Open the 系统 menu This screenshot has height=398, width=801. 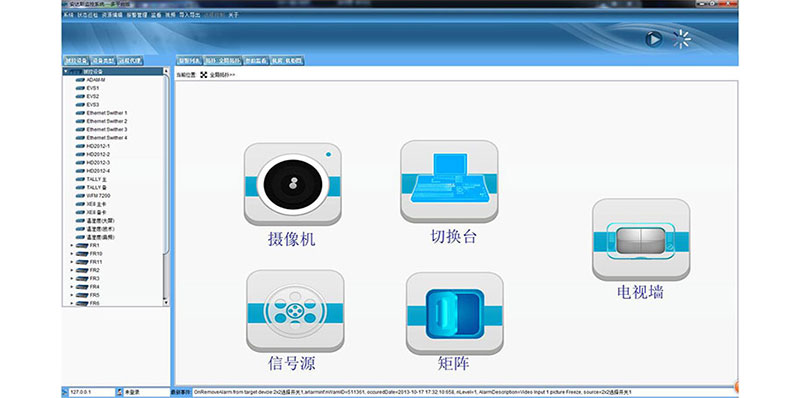(x=68, y=15)
